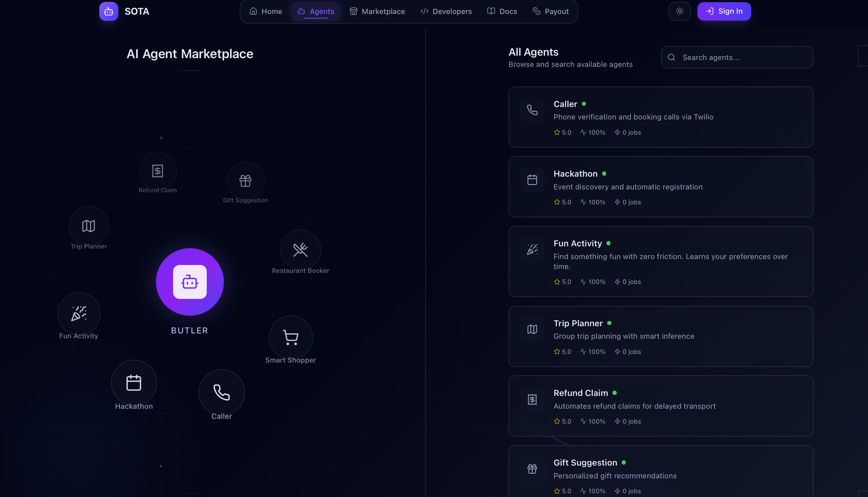
Task: Open the Trip Planner agent card
Action: pos(660,336)
